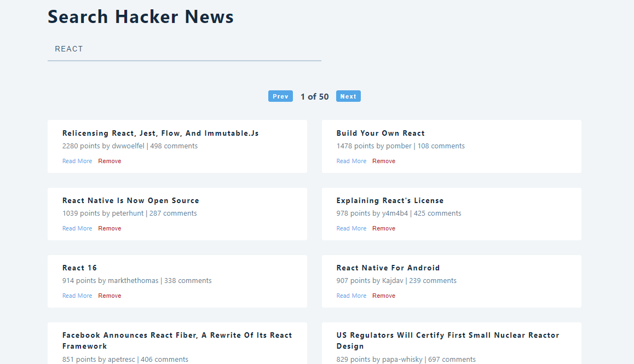The width and height of the screenshot is (634, 364).
Task: Remove the React Native Is Now Open Source card
Action: 109,228
